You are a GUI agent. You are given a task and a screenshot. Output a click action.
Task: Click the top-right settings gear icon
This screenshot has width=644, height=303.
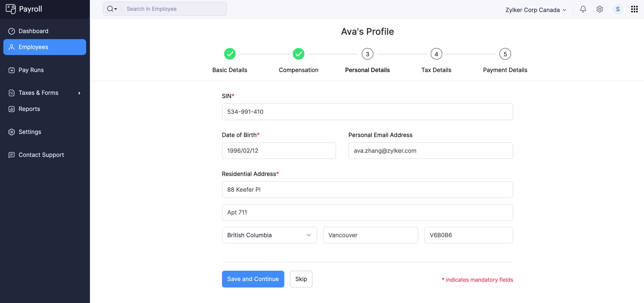click(599, 9)
